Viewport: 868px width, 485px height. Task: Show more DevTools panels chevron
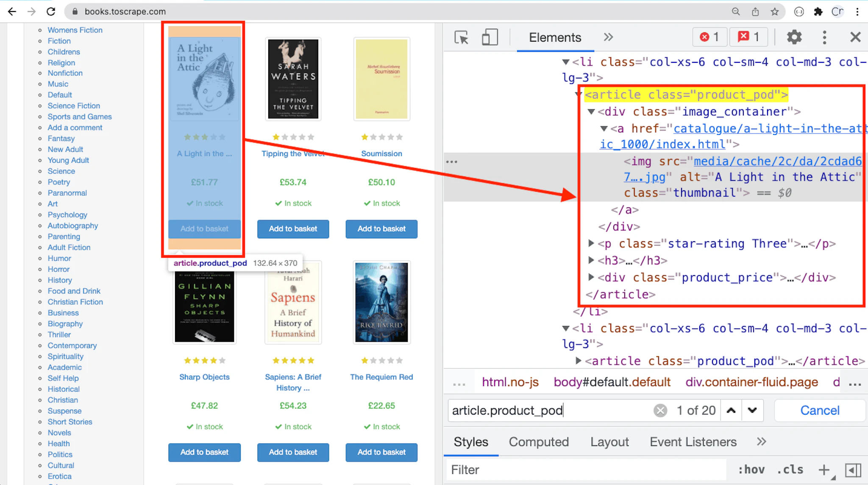pos(608,37)
